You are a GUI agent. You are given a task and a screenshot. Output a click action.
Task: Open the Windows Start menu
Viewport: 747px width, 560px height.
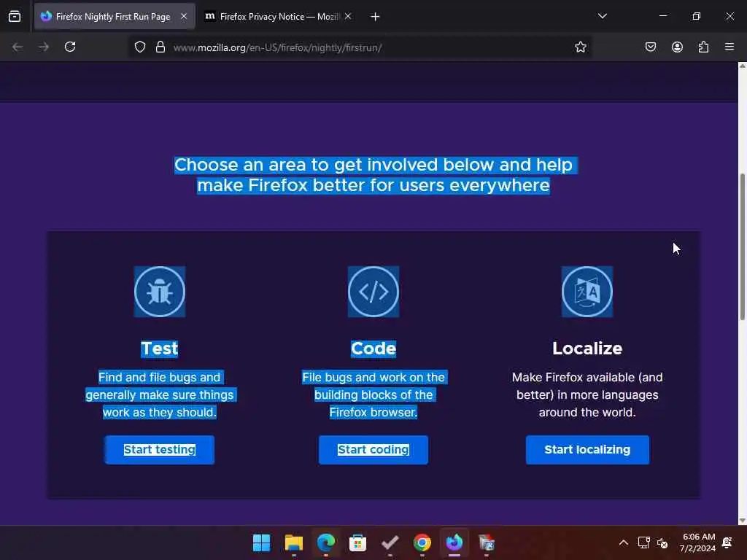click(261, 542)
